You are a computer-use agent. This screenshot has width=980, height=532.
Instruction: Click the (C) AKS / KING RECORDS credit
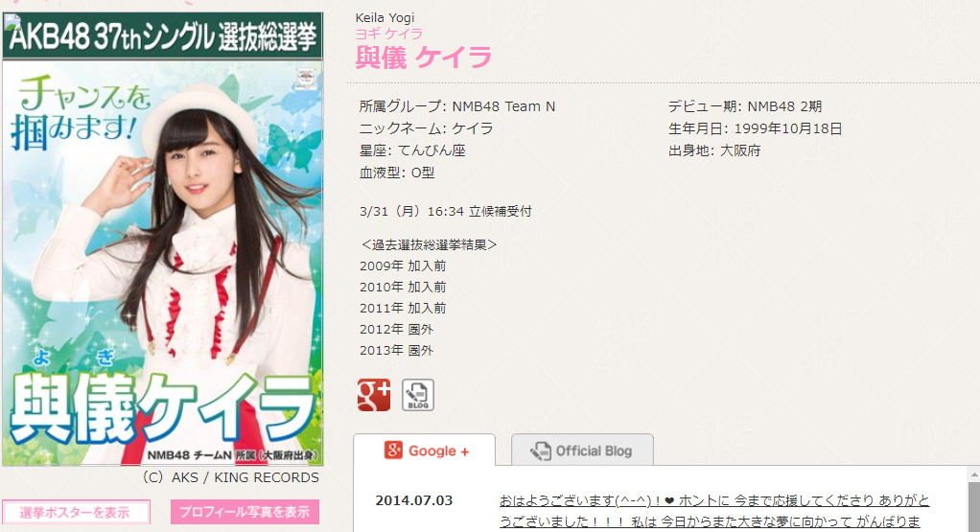pyautogui.click(x=231, y=477)
